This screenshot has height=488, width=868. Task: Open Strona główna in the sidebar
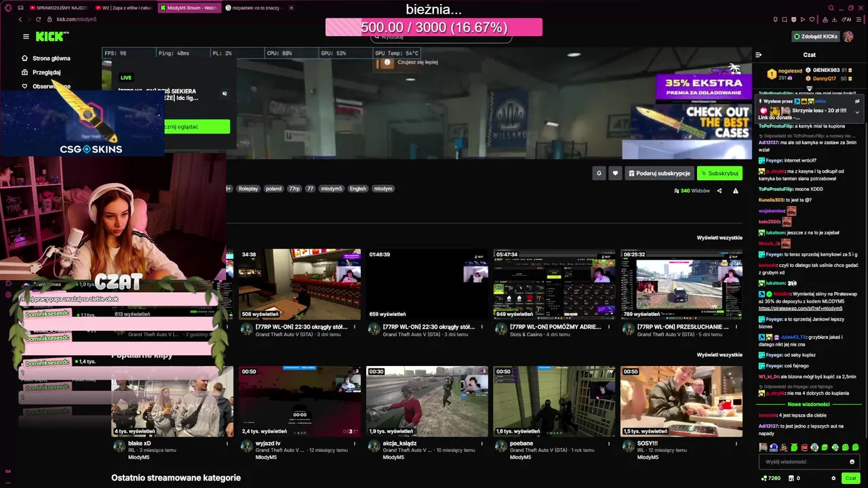46,58
